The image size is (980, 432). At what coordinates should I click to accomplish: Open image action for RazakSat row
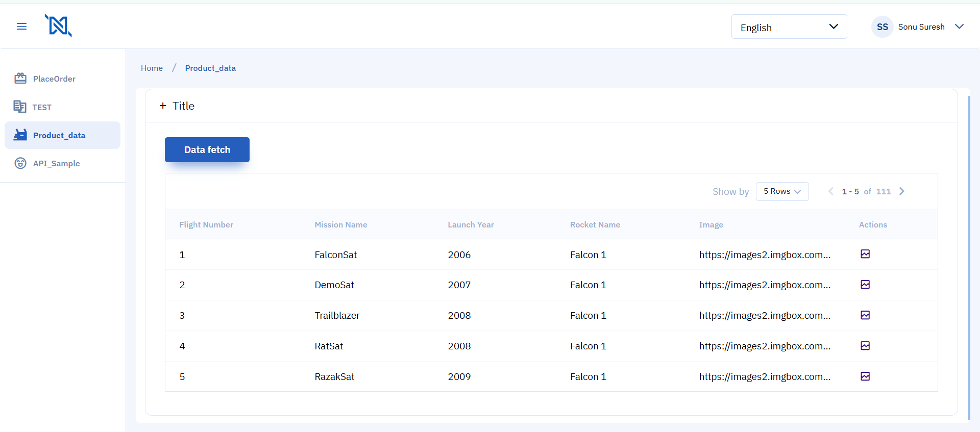click(x=865, y=376)
